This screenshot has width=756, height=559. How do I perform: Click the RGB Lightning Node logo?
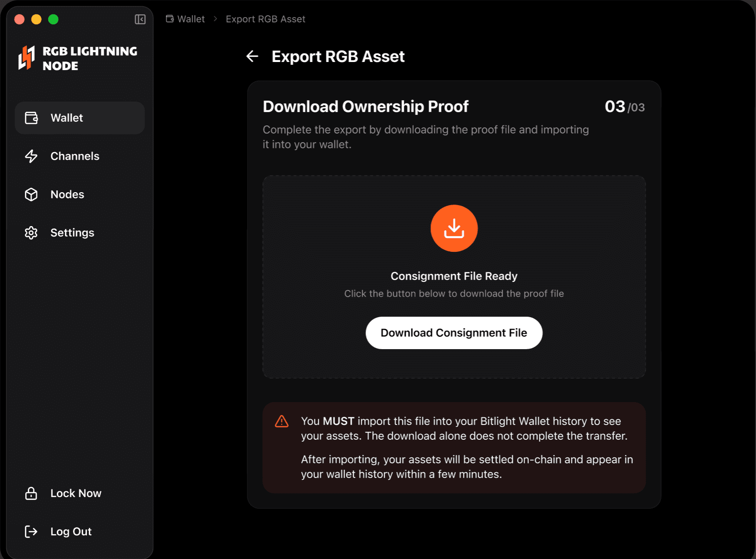point(78,58)
